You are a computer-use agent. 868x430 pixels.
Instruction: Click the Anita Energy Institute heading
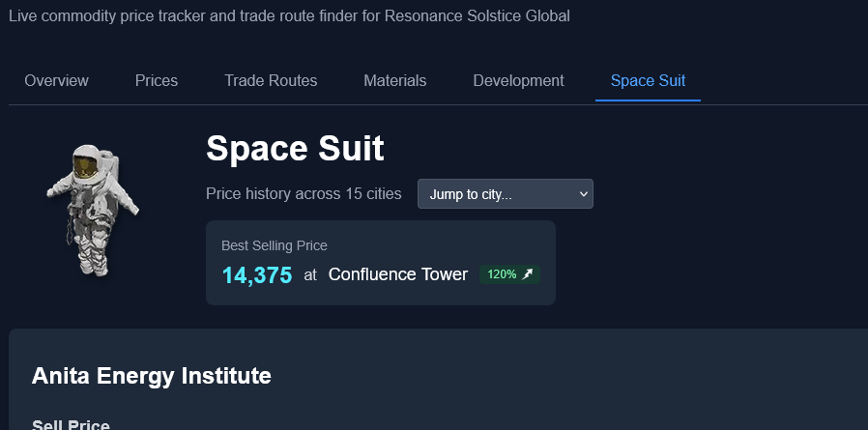click(x=151, y=376)
